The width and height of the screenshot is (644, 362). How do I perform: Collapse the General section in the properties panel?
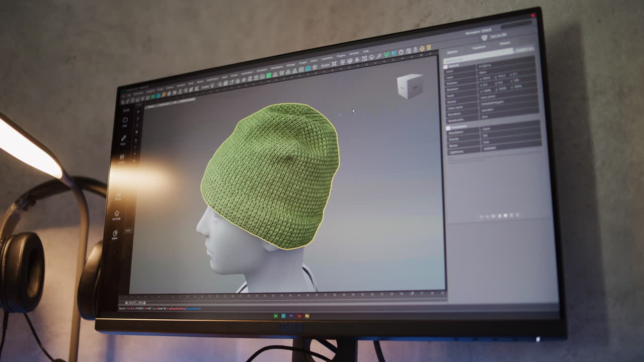coord(445,65)
